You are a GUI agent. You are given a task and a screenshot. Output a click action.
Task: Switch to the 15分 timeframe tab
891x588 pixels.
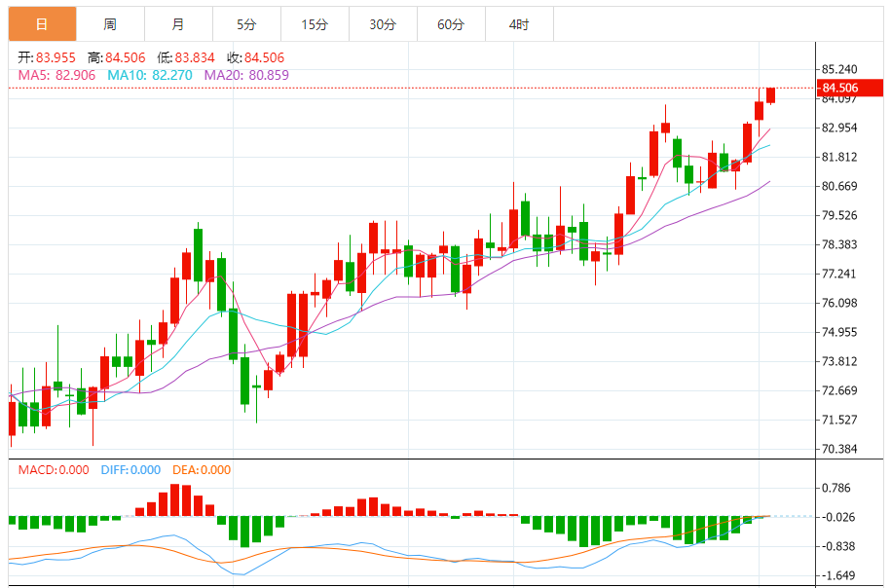pos(315,24)
